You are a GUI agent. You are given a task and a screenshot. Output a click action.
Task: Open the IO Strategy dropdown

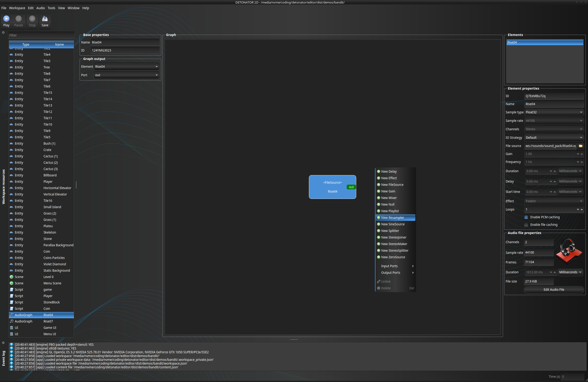click(554, 138)
